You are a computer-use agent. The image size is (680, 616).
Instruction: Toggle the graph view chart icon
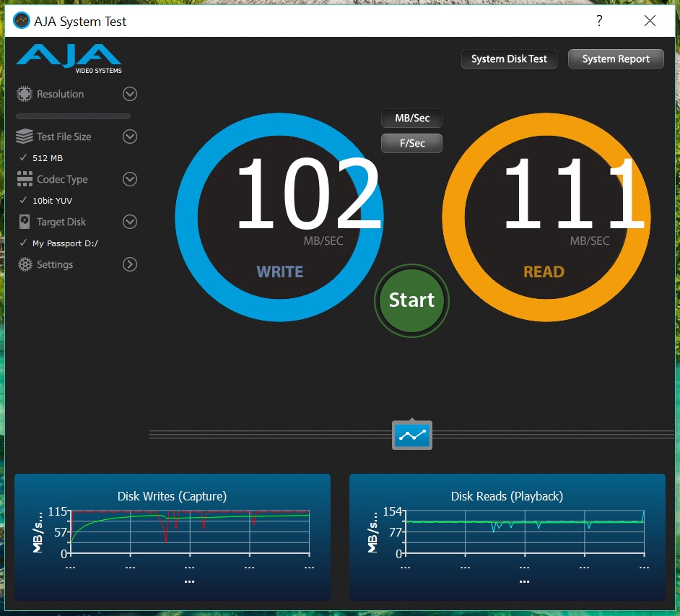pyautogui.click(x=412, y=435)
